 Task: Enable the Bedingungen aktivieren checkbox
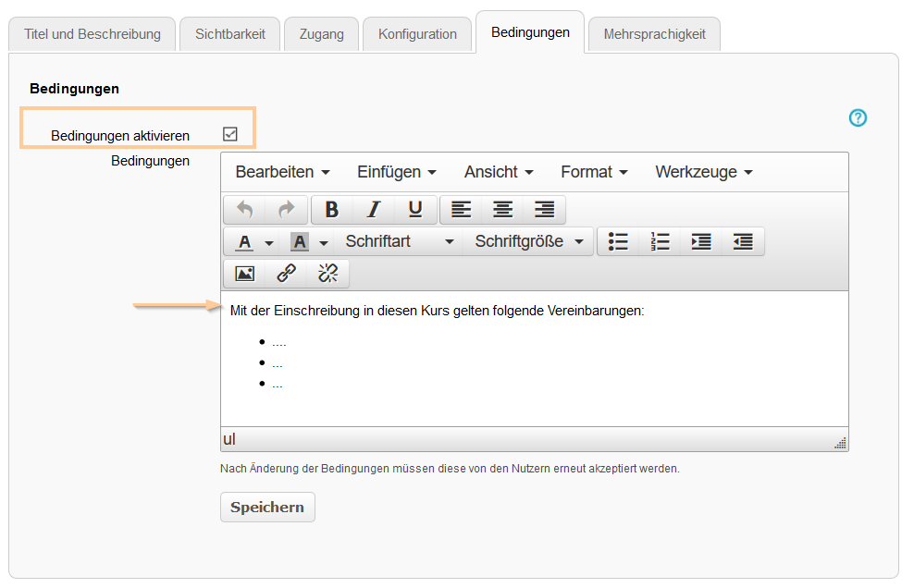pyautogui.click(x=230, y=132)
